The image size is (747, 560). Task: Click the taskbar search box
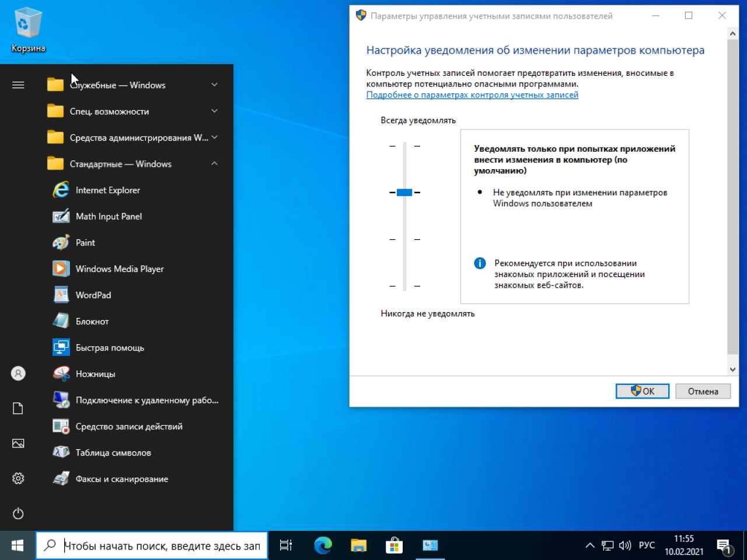coord(152,545)
